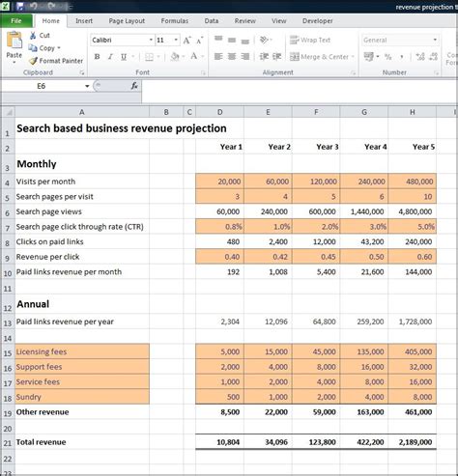Open the File tab
Screen dimensions: 458x476
tap(16, 21)
